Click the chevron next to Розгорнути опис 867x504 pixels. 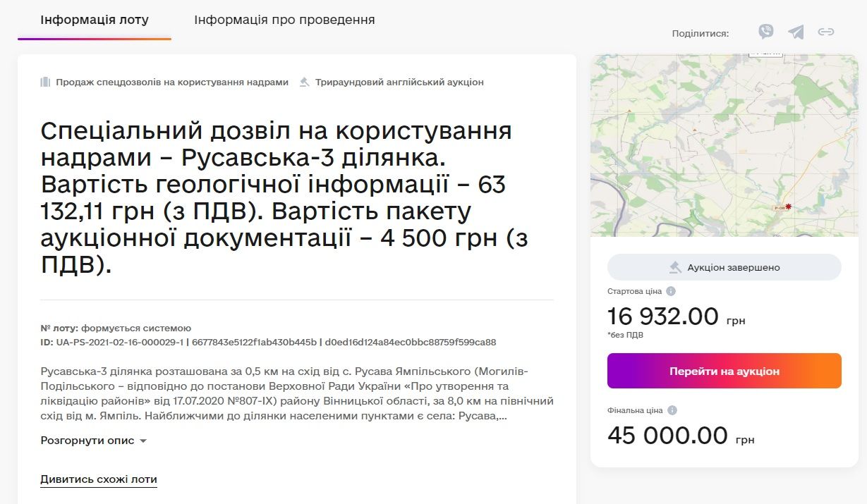coord(142,440)
